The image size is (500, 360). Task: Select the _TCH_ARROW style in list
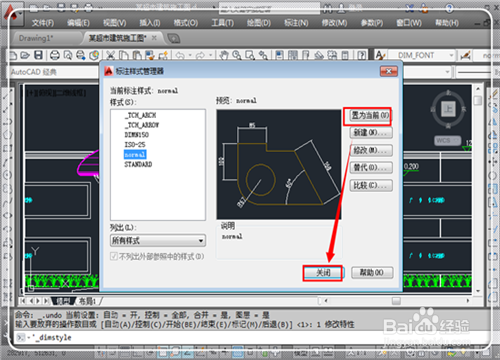pos(142,125)
